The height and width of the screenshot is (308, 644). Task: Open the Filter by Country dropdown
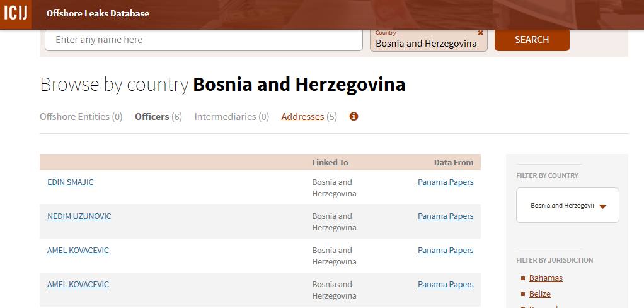[x=567, y=206]
